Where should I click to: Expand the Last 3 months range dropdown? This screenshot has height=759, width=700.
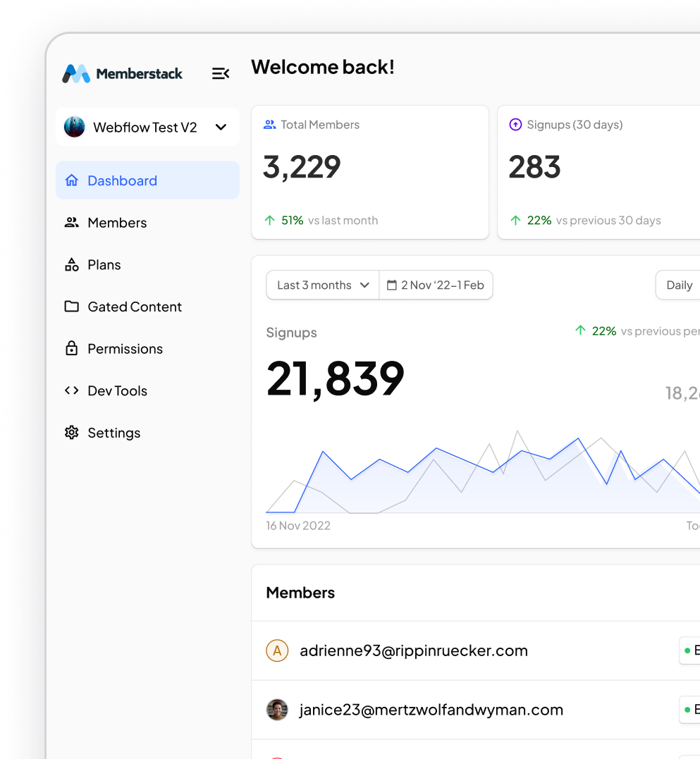point(323,285)
